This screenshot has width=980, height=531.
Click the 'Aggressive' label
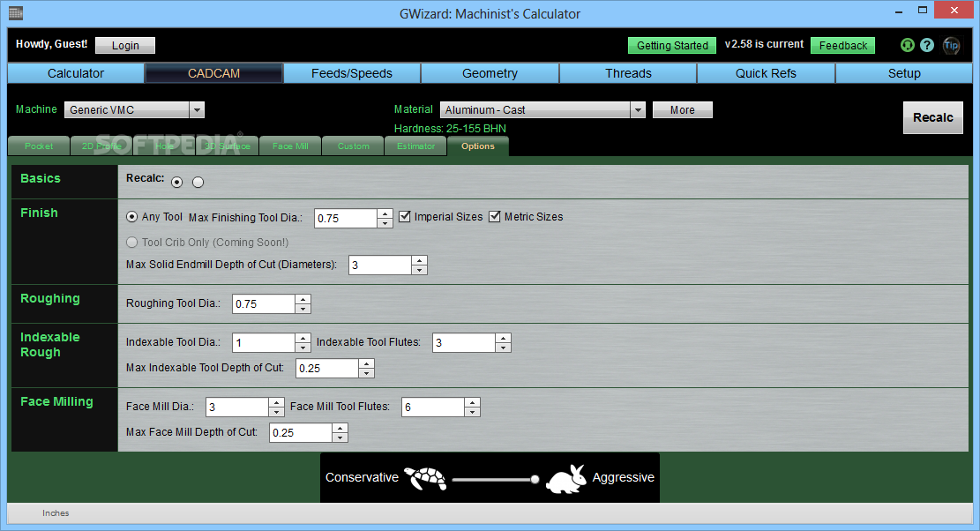coord(623,477)
